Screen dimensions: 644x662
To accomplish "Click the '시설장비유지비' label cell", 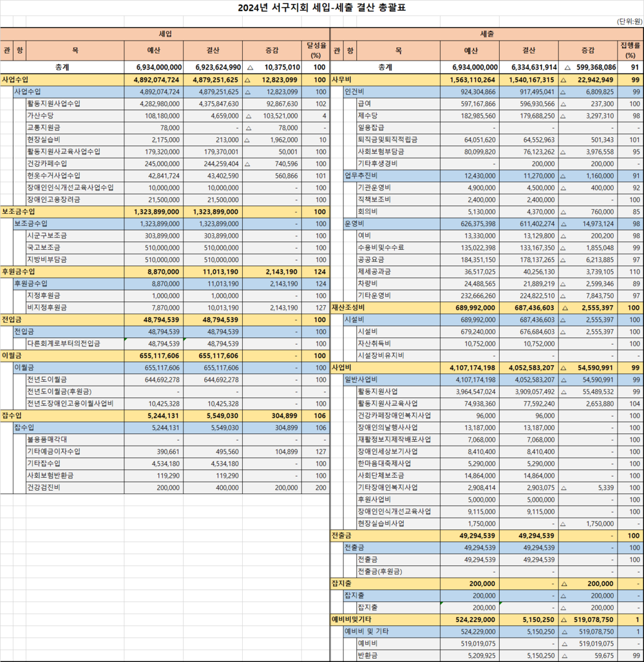I will (398, 355).
